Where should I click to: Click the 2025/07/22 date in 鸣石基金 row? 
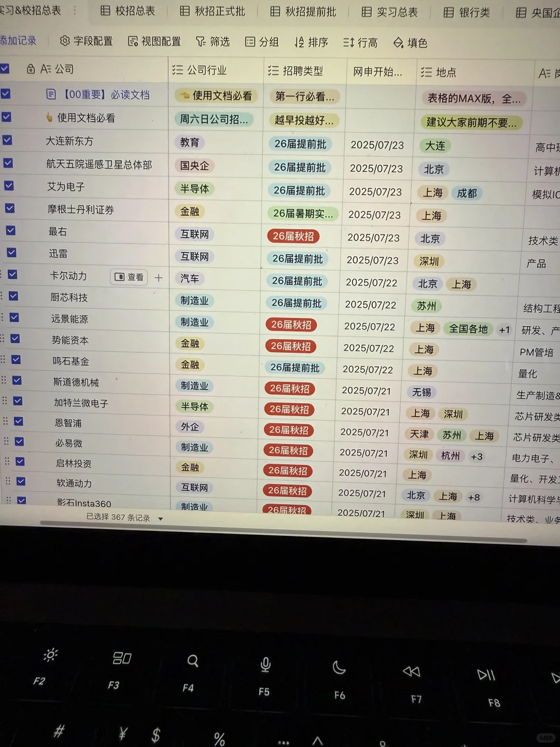[x=368, y=369]
